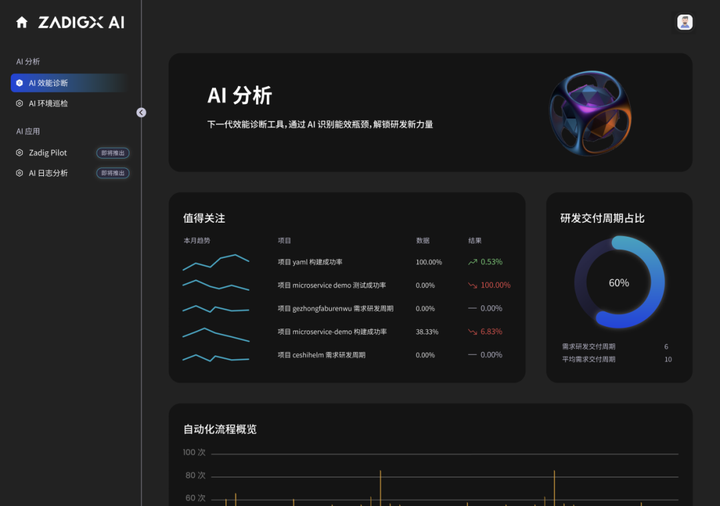The width and height of the screenshot is (720, 506).
Task: Click the 0.53% result value
Action: pyautogui.click(x=491, y=262)
